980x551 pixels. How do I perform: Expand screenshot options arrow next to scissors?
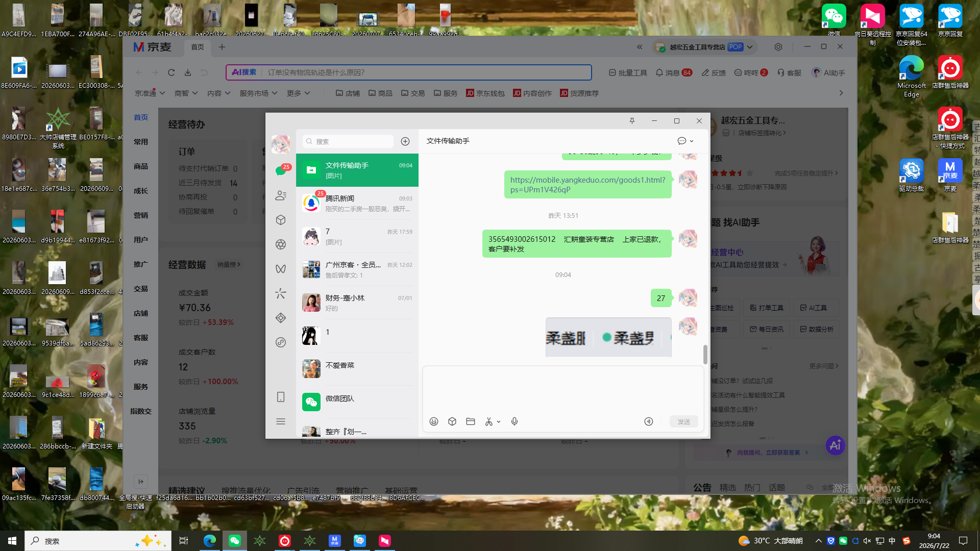499,422
